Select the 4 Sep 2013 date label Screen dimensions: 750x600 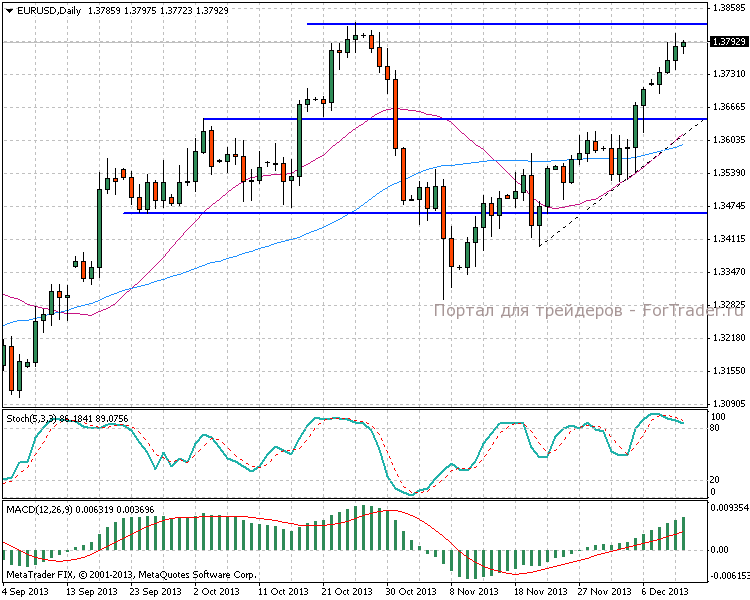click(x=27, y=591)
